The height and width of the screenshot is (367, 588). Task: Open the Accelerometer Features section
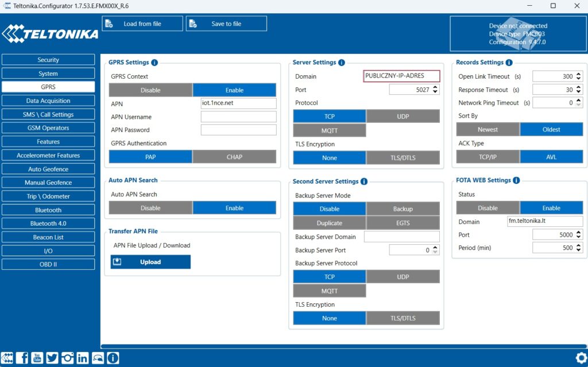(48, 155)
